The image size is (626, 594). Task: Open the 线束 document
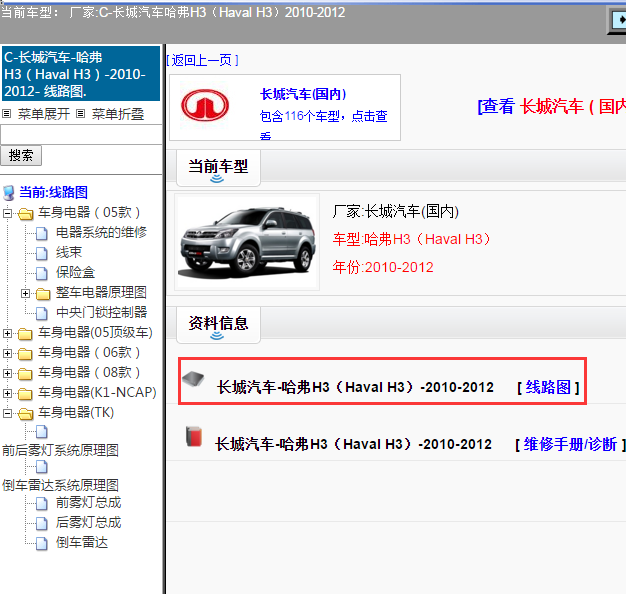[69, 252]
